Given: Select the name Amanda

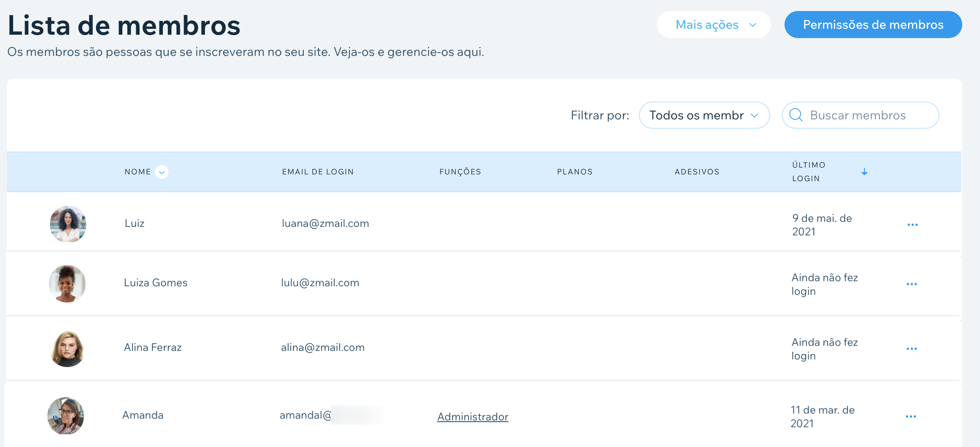Looking at the screenshot, I should (x=143, y=415).
